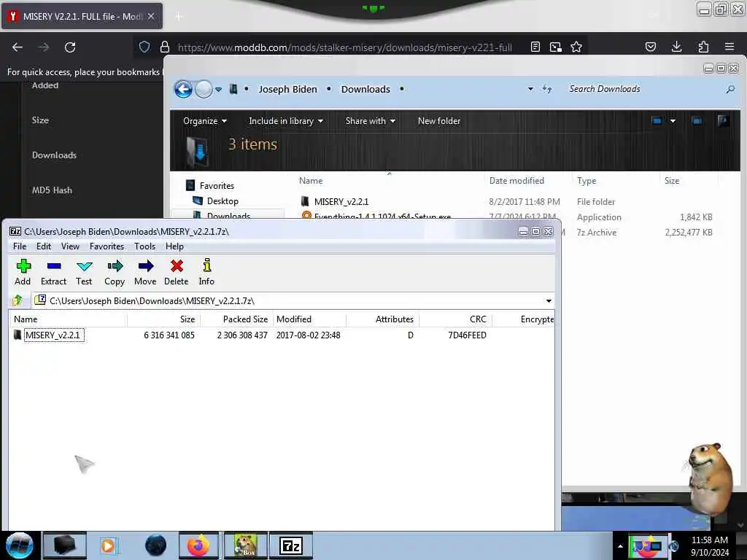Select Desktop in Explorer navigation pane

[215, 201]
